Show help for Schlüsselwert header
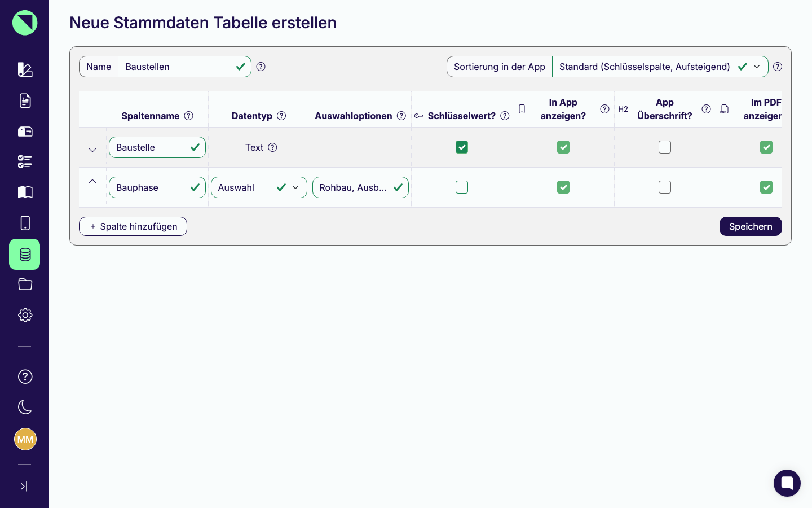The image size is (812, 508). point(505,116)
